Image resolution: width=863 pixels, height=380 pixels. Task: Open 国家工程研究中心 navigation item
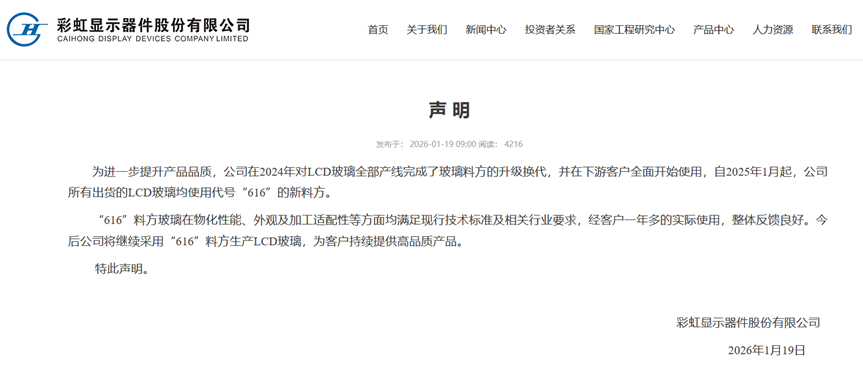(634, 30)
